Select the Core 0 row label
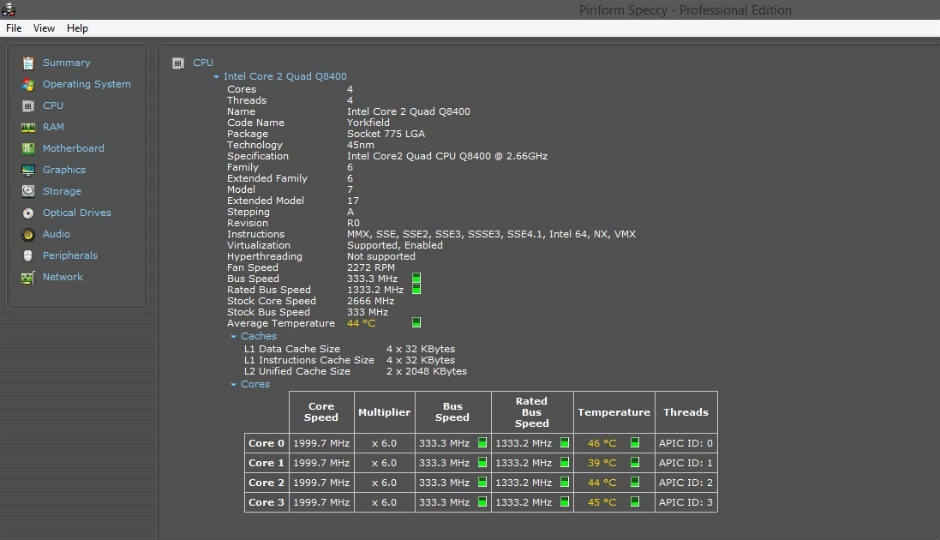The height and width of the screenshot is (540, 940). coord(266,444)
